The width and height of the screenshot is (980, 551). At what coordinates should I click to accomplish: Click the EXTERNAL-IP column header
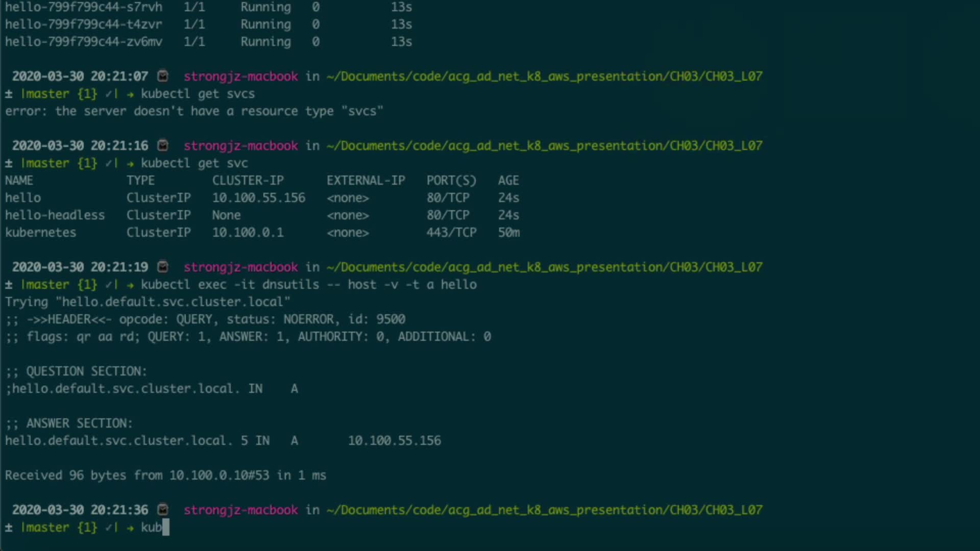365,181
